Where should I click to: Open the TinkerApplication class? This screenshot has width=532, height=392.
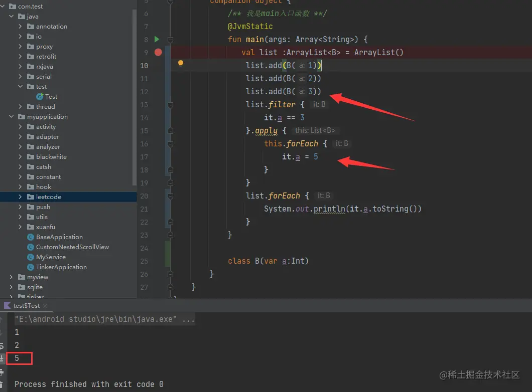click(x=57, y=267)
